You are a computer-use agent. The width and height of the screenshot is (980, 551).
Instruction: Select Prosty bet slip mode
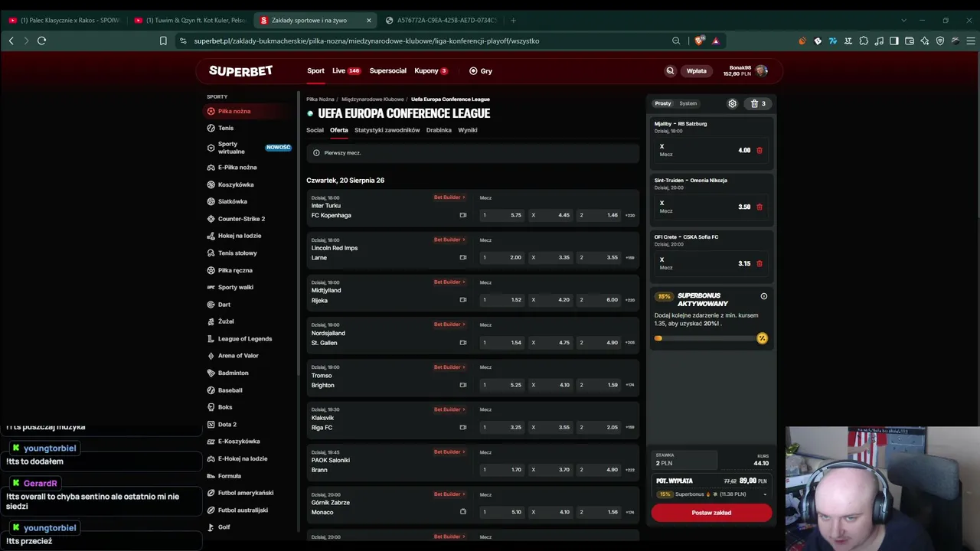pyautogui.click(x=663, y=103)
